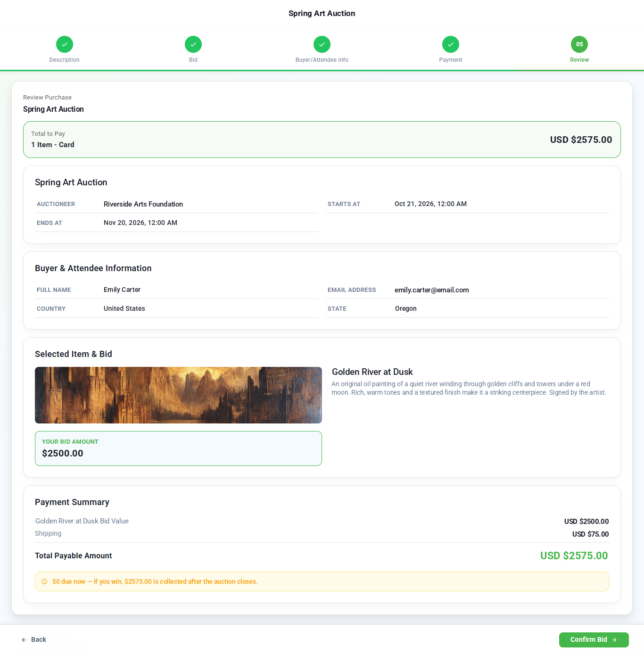The height and width of the screenshot is (655, 644).
Task: Click the 'Total Payable Amount' label
Action: 74,556
